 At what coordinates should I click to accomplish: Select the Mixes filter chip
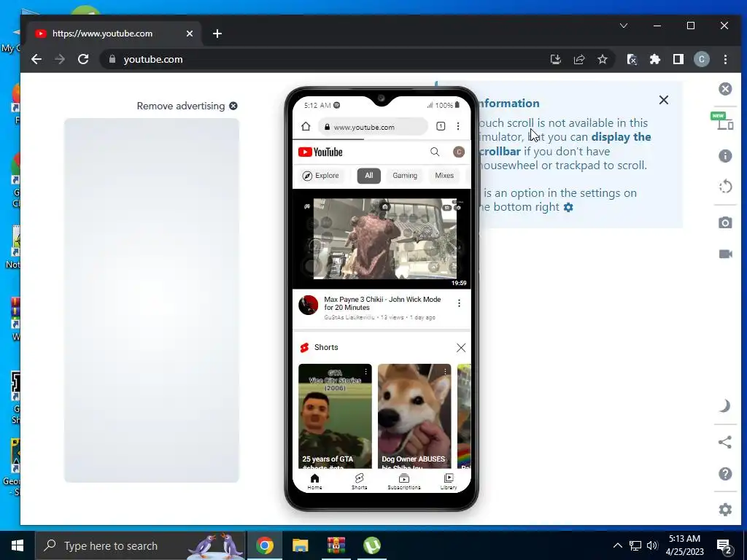point(444,176)
